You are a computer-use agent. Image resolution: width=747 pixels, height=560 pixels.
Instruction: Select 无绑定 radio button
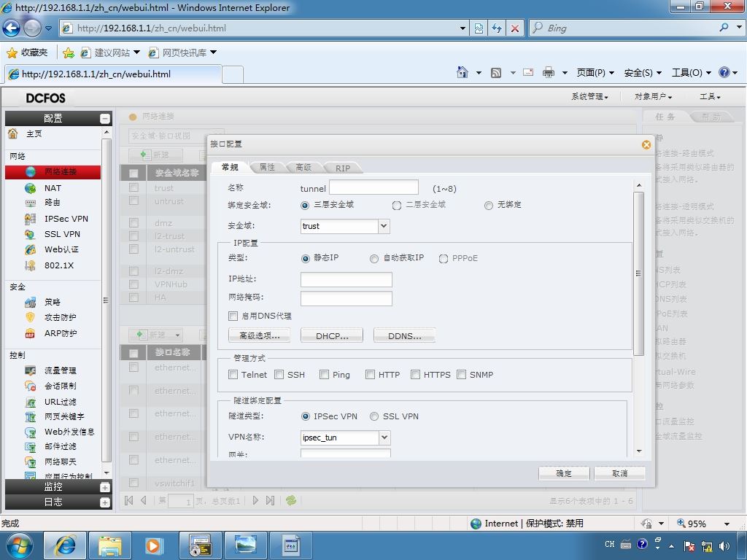click(488, 206)
